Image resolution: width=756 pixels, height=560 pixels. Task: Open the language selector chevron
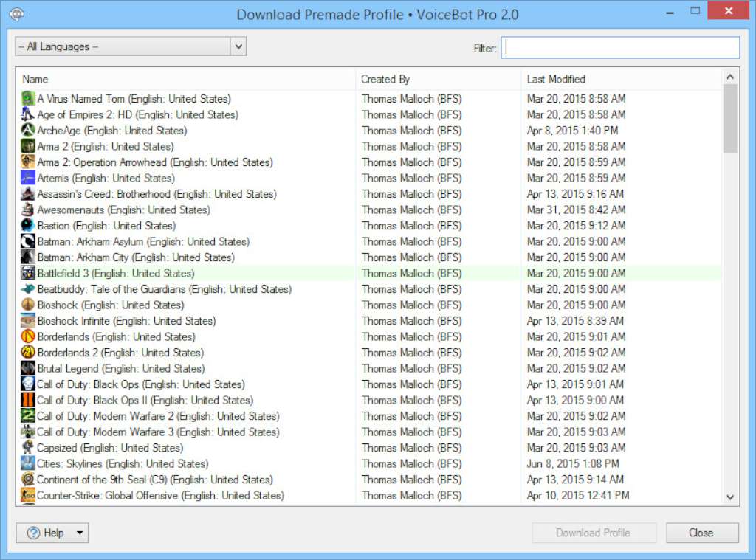tap(238, 46)
